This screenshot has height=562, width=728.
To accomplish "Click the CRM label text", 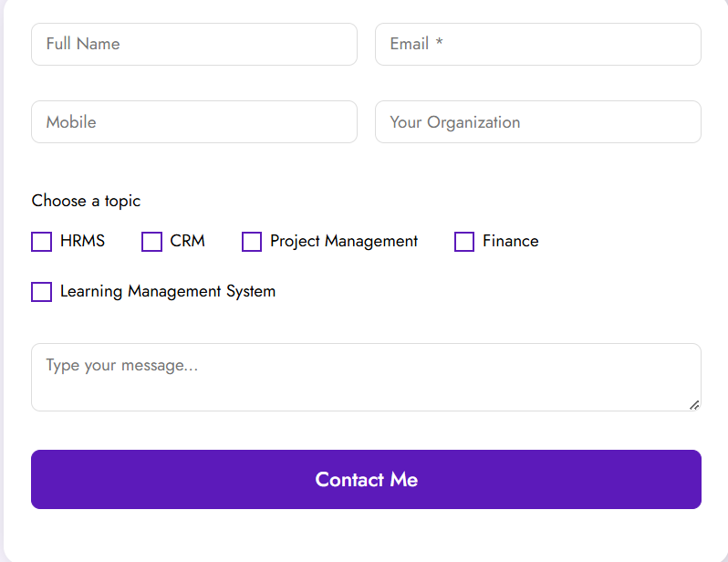I will click(x=188, y=241).
